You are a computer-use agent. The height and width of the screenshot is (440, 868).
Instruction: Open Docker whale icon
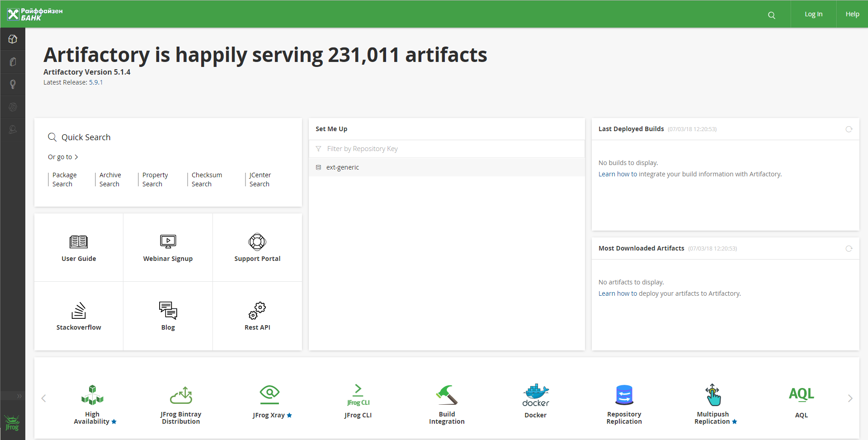coord(536,395)
